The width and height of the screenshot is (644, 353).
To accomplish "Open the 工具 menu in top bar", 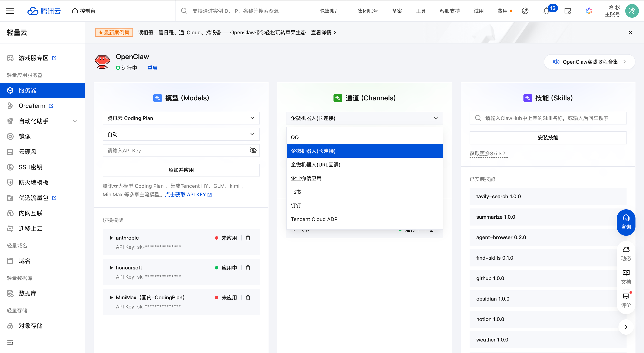I will click(x=421, y=11).
